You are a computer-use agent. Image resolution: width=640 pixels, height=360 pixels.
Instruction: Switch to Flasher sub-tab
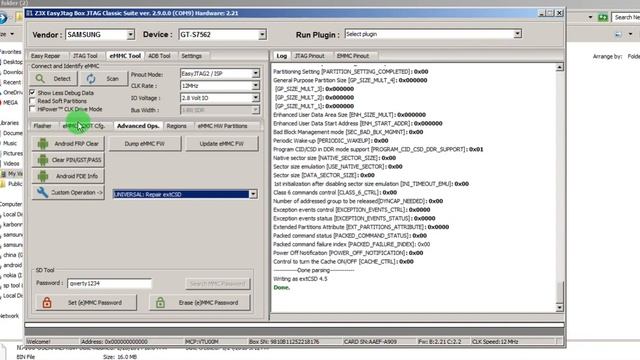[x=42, y=126]
